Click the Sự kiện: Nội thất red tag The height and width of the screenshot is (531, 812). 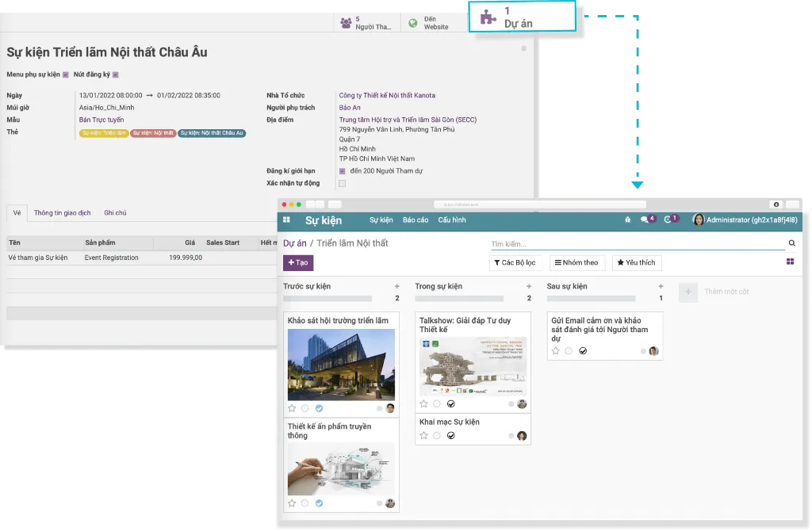point(153,133)
